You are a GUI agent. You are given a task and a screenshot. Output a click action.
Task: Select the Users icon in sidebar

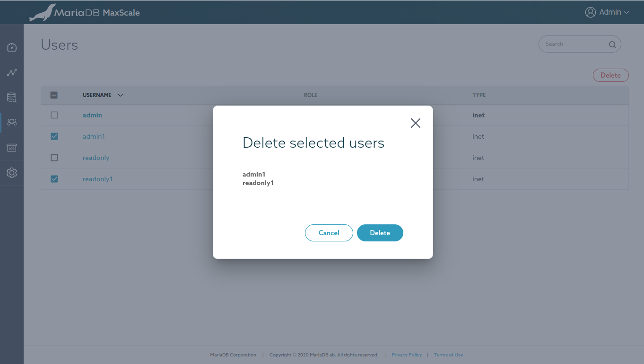coord(12,123)
